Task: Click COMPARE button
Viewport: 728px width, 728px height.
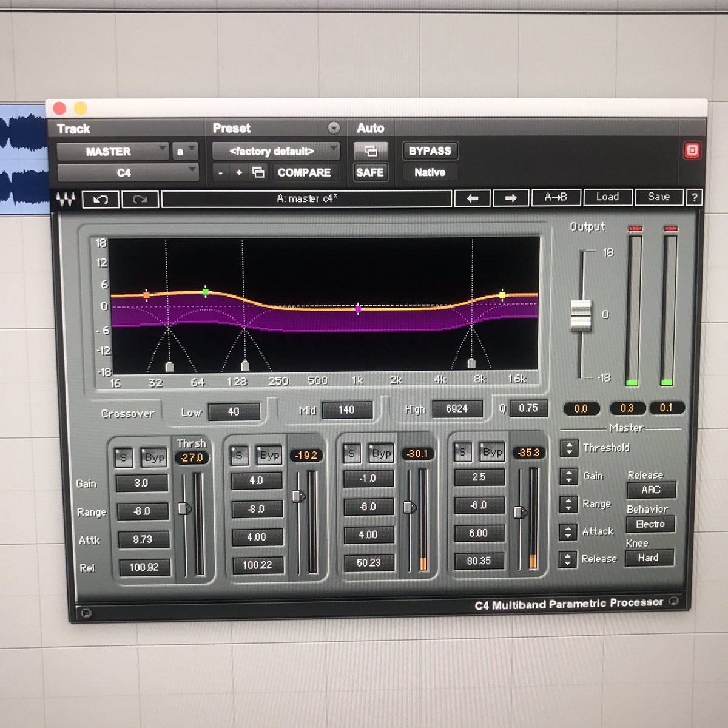Action: tap(304, 172)
